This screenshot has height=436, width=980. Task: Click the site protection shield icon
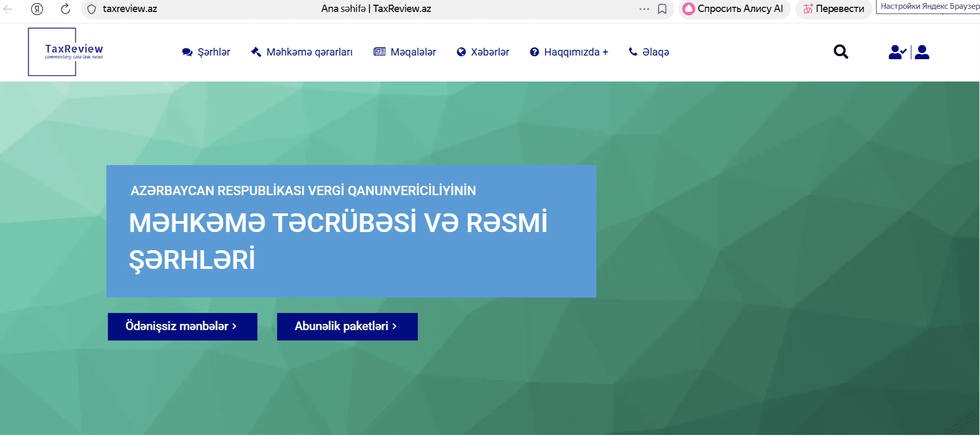point(92,9)
